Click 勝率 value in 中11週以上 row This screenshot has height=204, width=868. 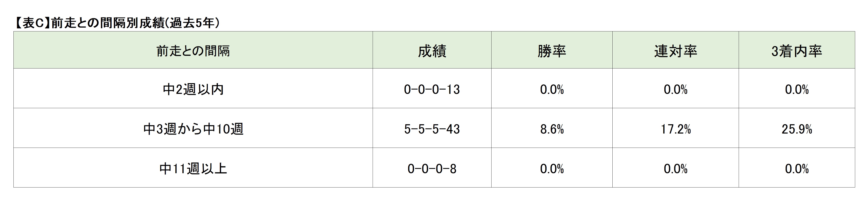click(x=552, y=169)
